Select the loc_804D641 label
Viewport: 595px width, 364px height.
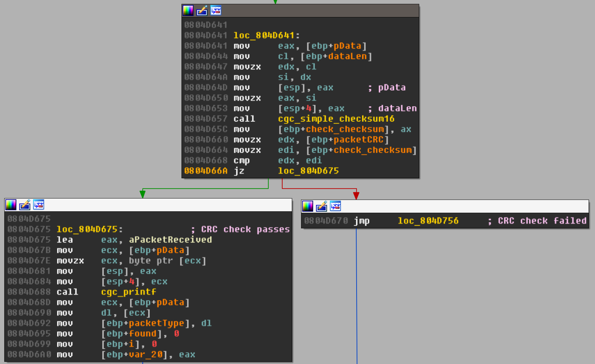(x=264, y=36)
